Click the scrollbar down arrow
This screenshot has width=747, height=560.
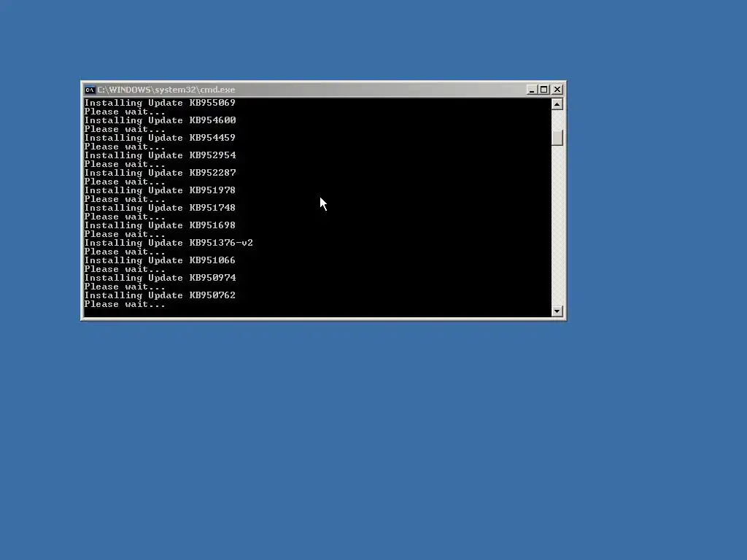click(557, 311)
